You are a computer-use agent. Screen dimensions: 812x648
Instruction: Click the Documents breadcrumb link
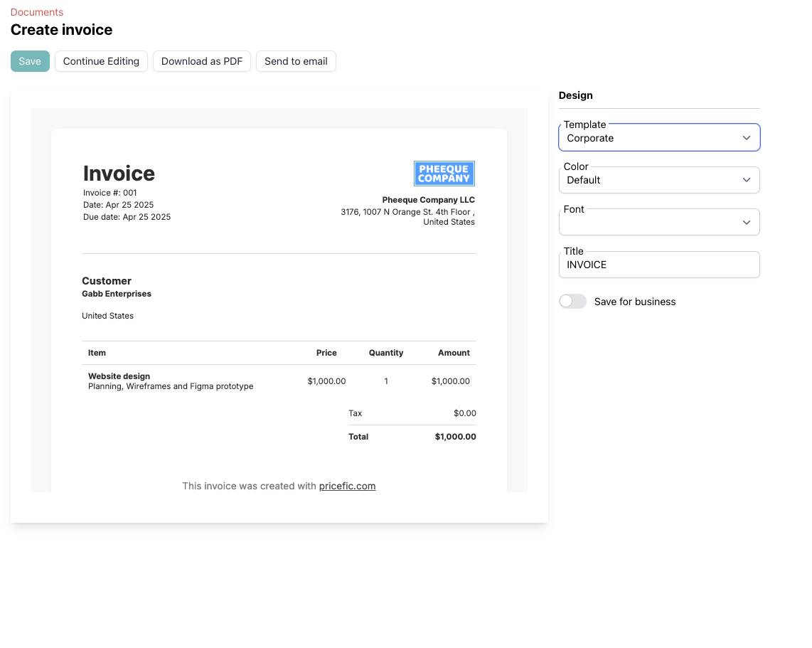37,12
